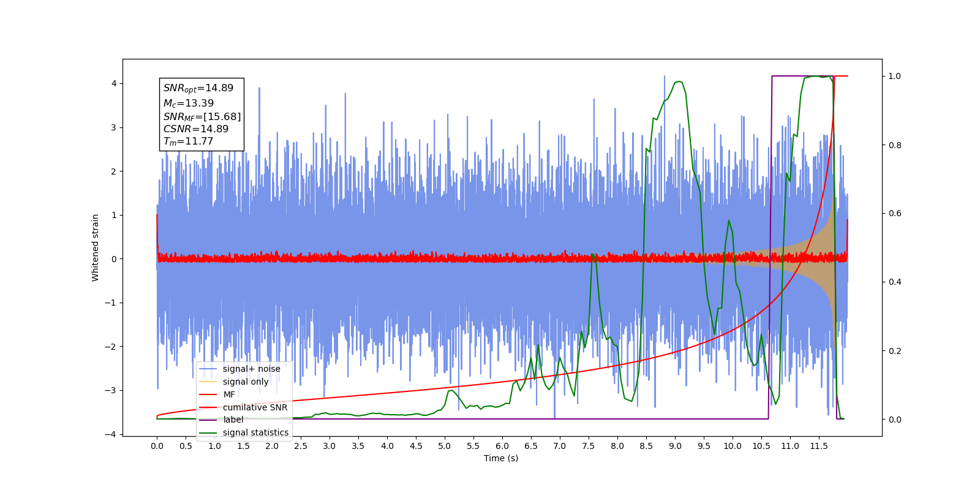Click the right axis tick label 0.6
The height and width of the screenshot is (490, 980).
click(x=895, y=214)
